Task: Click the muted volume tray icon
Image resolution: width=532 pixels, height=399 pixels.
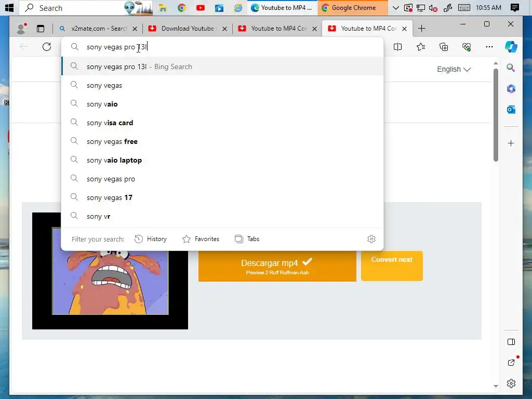Action: pyautogui.click(x=433, y=8)
